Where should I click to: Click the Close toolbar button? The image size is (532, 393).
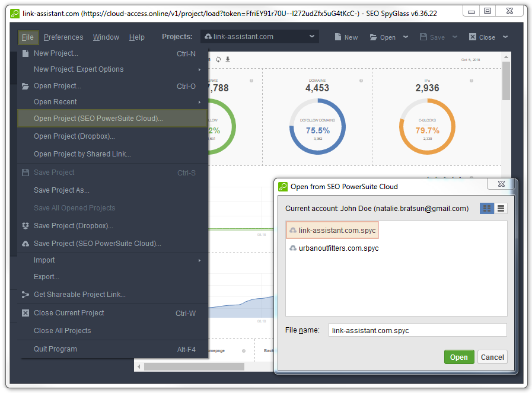(482, 37)
